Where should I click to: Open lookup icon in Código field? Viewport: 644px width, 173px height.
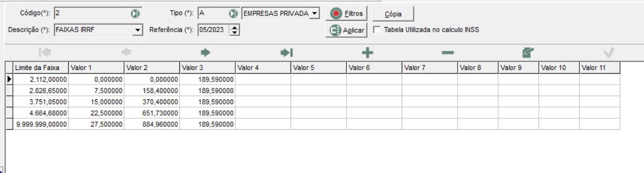point(135,14)
